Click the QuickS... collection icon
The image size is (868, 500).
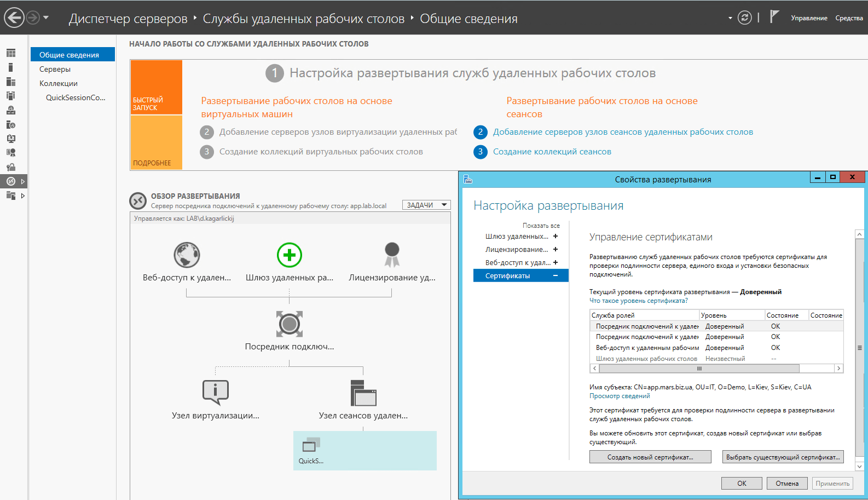311,445
